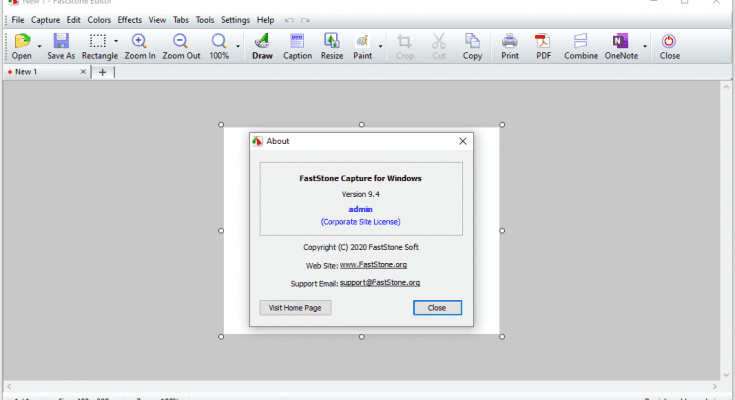Click the Combine images tool

581,46
